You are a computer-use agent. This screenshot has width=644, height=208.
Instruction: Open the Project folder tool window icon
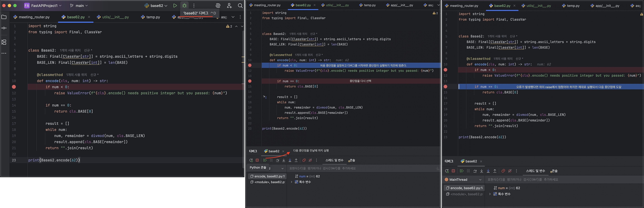[x=4, y=17]
